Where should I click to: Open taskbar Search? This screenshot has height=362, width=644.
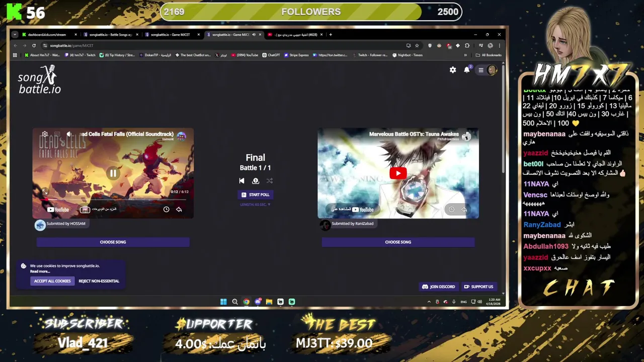[235, 302]
